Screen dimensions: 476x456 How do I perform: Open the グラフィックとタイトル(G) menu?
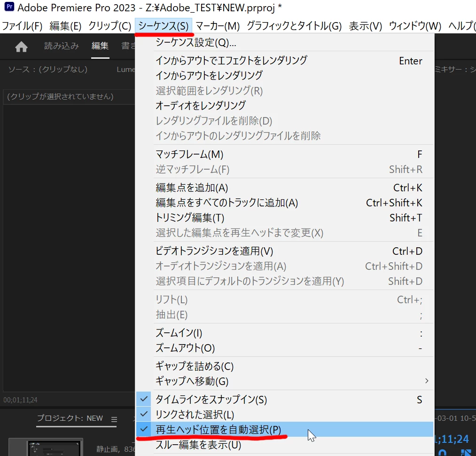[294, 26]
